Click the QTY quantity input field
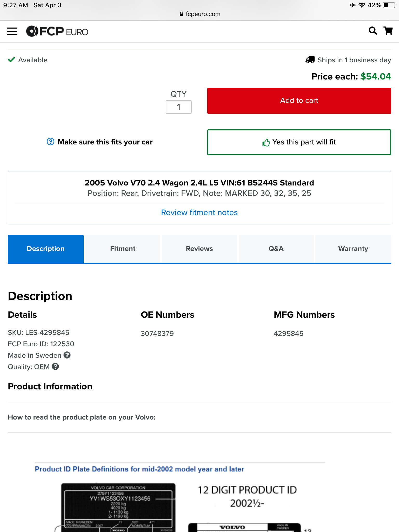Viewport: 399px width, 532px height. 179,107
